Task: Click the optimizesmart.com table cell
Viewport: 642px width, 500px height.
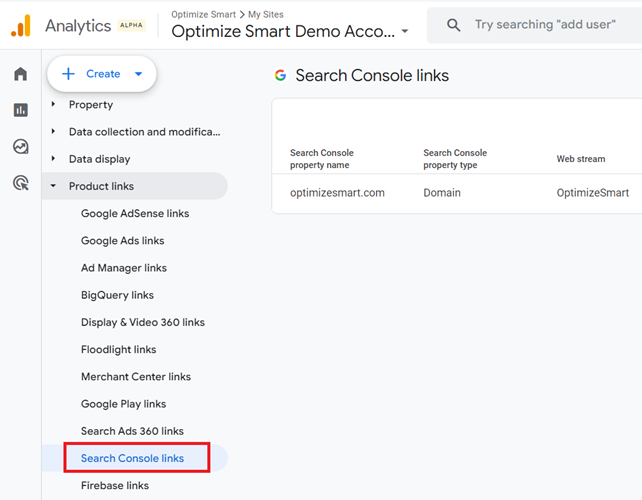Action: 337,193
